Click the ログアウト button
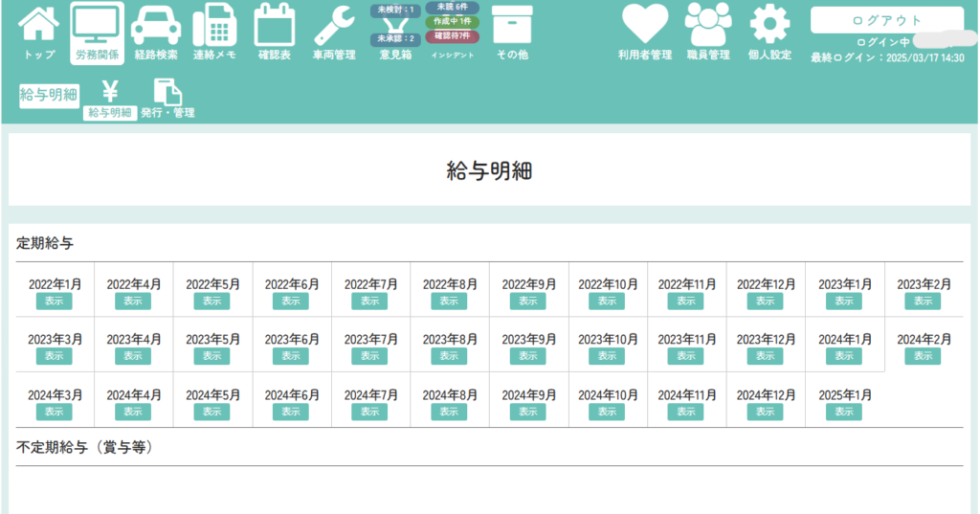Image resolution: width=980 pixels, height=514 pixels. [886, 20]
